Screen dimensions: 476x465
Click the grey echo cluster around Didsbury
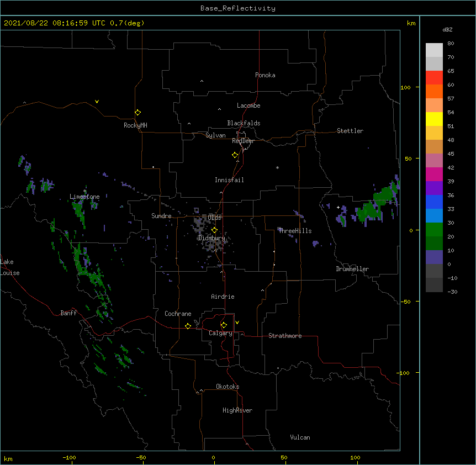tap(211, 232)
